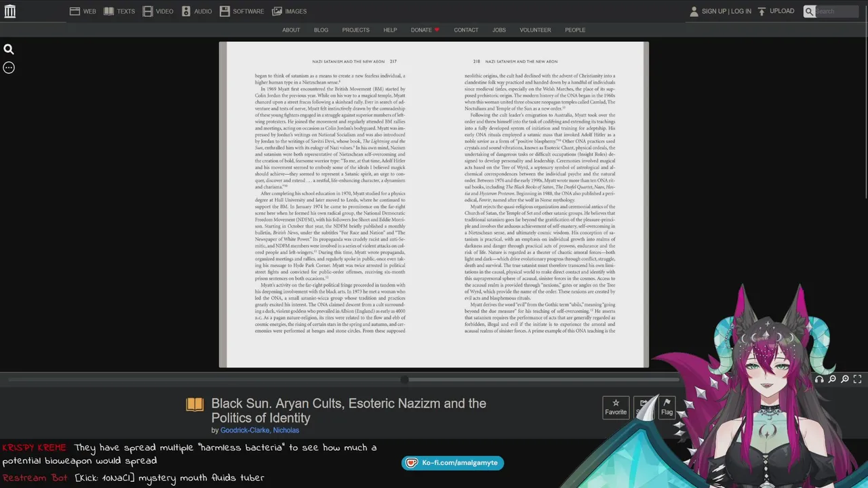The height and width of the screenshot is (488, 868).
Task: Click the right page 218 to flip forward
Action: click(x=539, y=205)
